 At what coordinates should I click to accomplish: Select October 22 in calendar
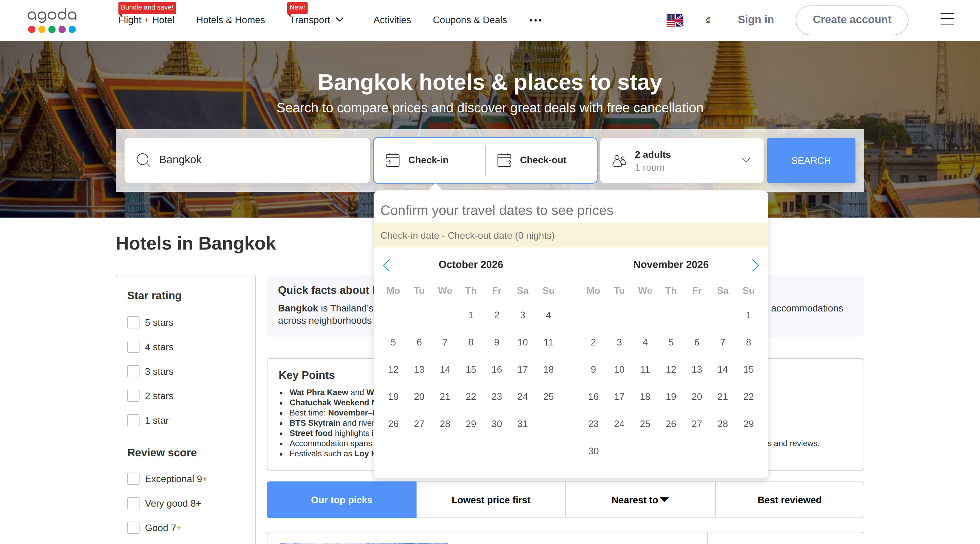click(x=471, y=396)
